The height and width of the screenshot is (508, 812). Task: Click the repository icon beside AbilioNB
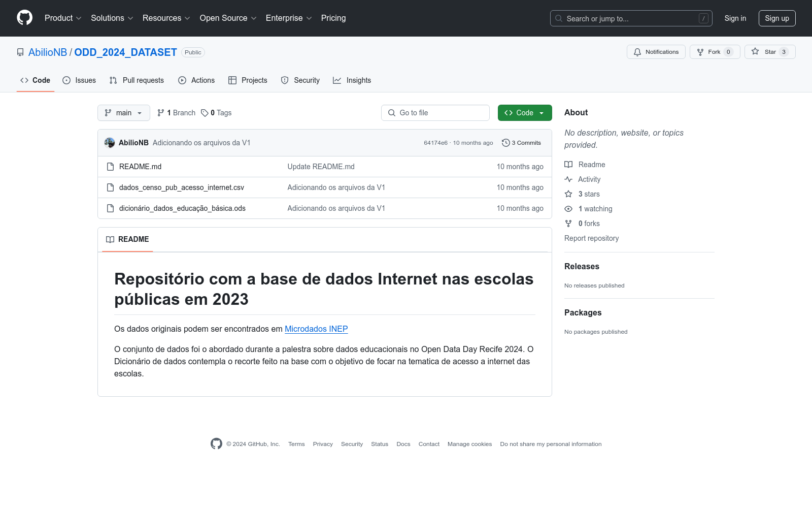pyautogui.click(x=20, y=52)
